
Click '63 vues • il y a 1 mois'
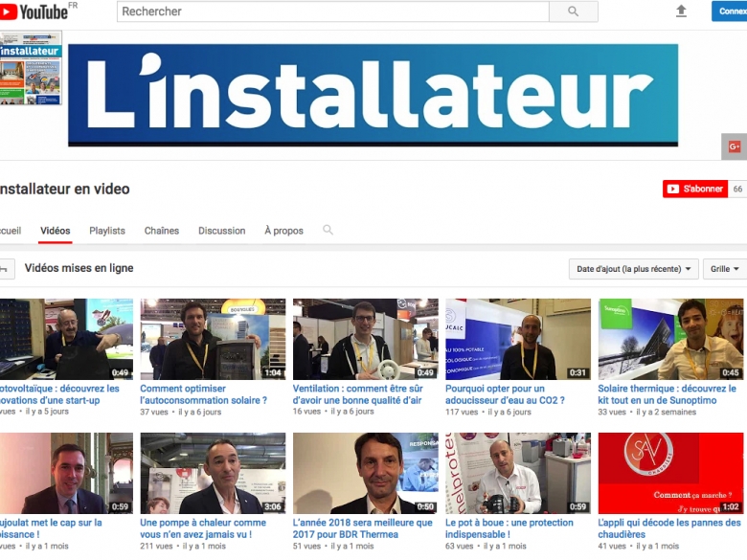[x=486, y=547]
